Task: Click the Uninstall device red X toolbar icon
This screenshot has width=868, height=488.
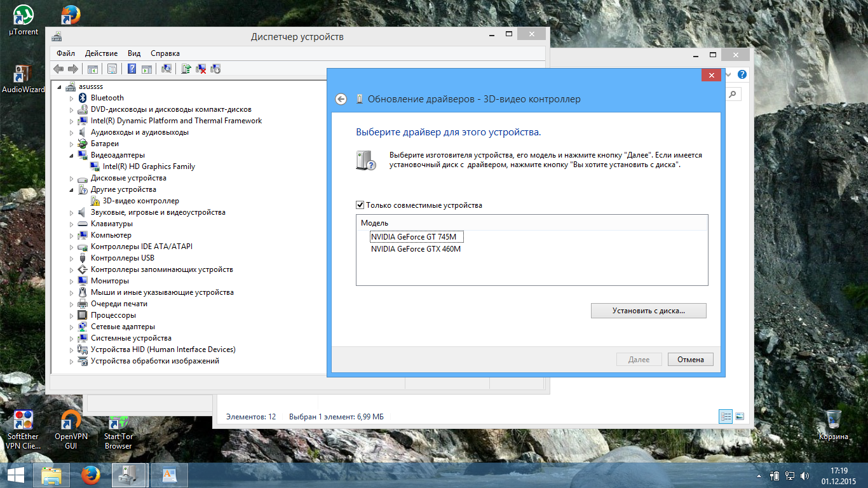Action: pos(201,69)
